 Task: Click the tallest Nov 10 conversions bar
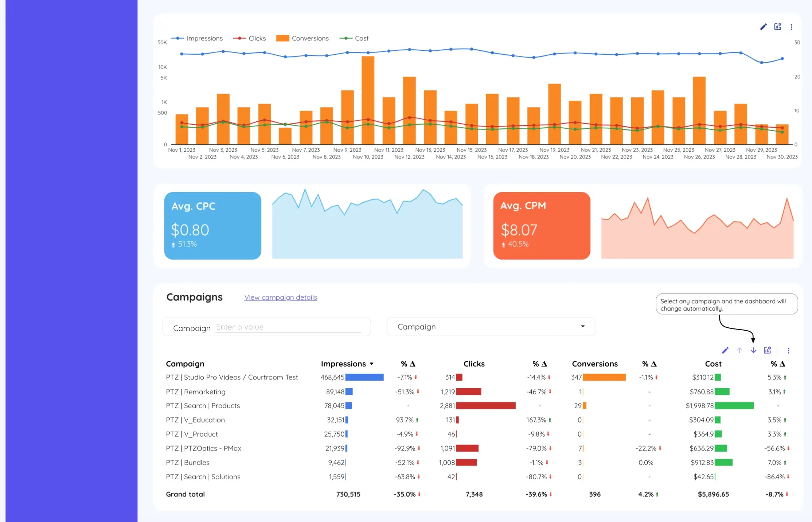(368, 100)
